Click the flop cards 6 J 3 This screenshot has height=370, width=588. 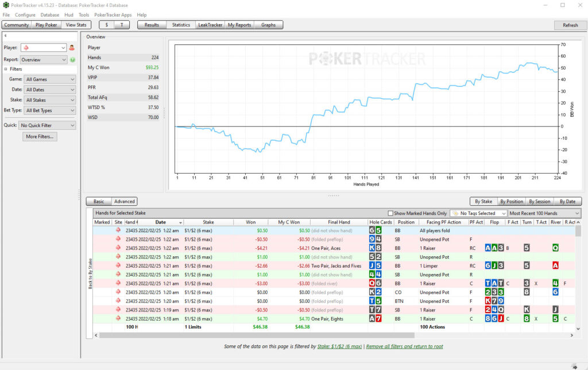pos(494,265)
